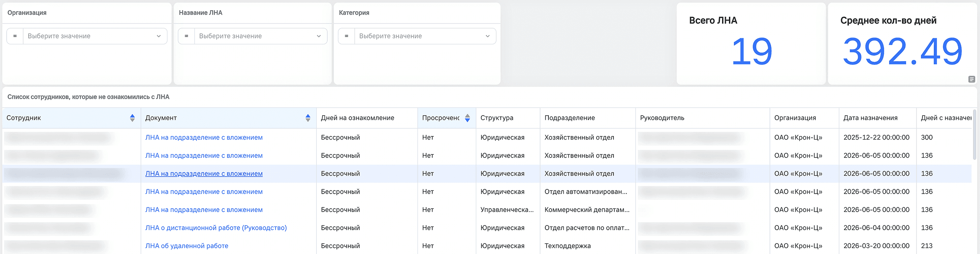Open document link dated 2025-12-22

[x=204, y=138]
